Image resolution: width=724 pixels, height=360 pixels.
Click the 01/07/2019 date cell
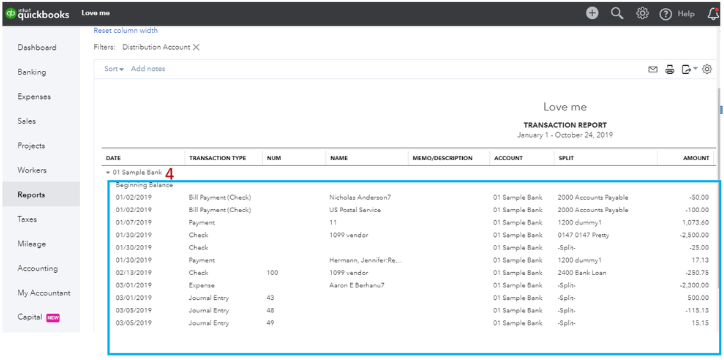[x=133, y=222]
